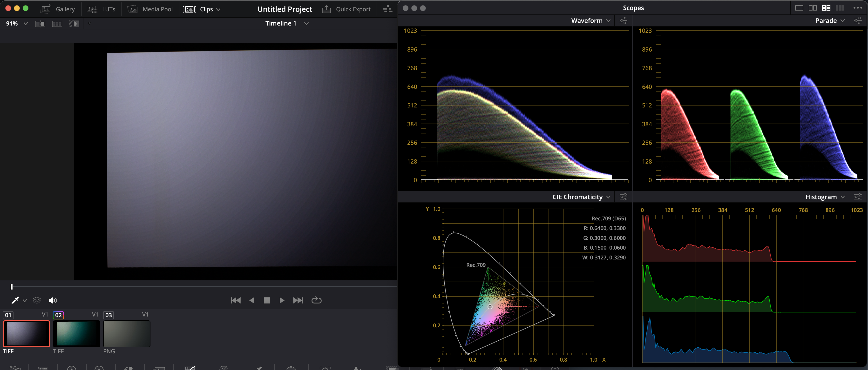
Task: Click the Quick Export button
Action: point(346,9)
